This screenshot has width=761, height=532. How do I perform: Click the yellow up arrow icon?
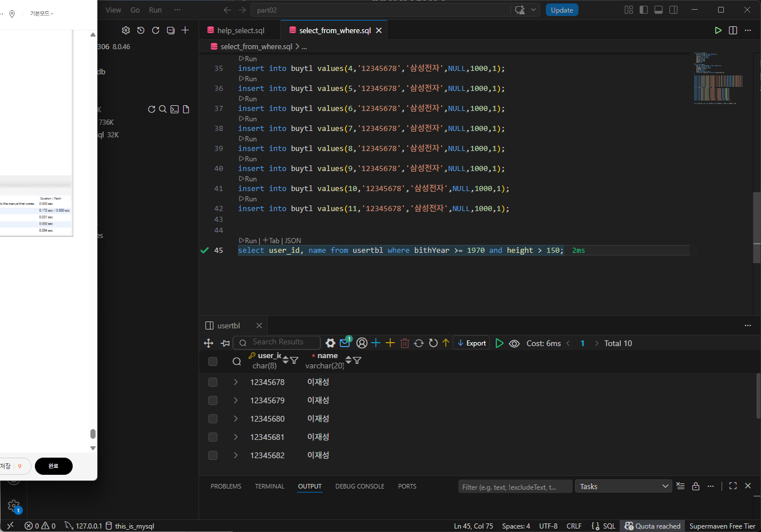[x=446, y=343]
